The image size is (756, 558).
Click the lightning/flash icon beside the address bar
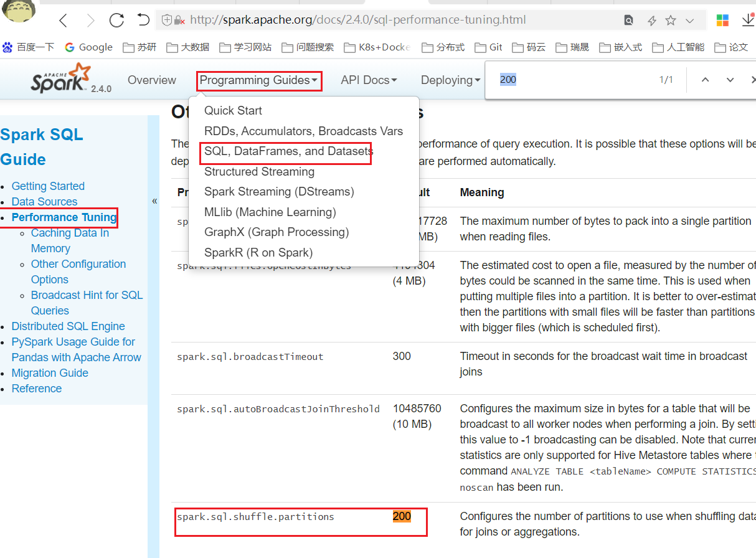651,20
